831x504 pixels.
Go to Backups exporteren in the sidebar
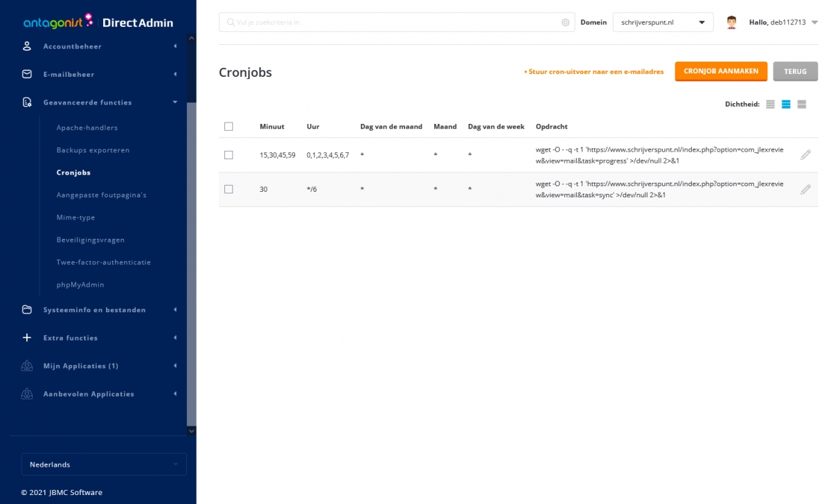tap(93, 150)
